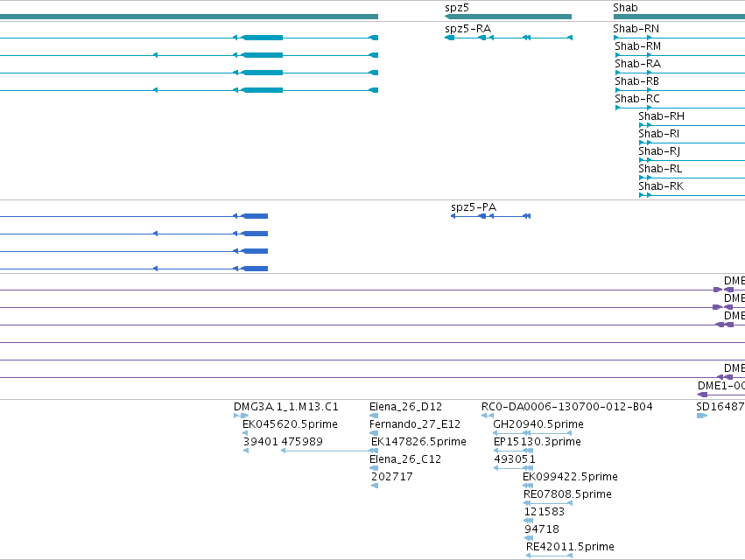Select the 493051 feature label
Image resolution: width=745 pixels, height=560 pixels.
click(515, 459)
